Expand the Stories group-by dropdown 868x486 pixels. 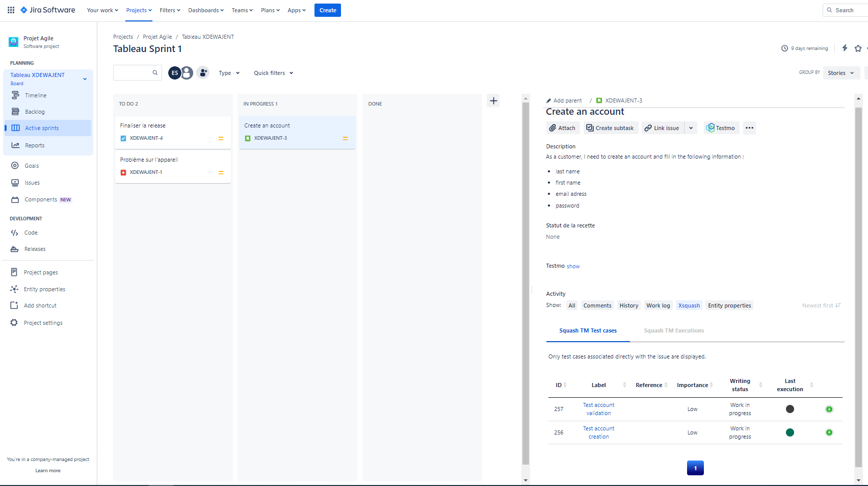841,73
